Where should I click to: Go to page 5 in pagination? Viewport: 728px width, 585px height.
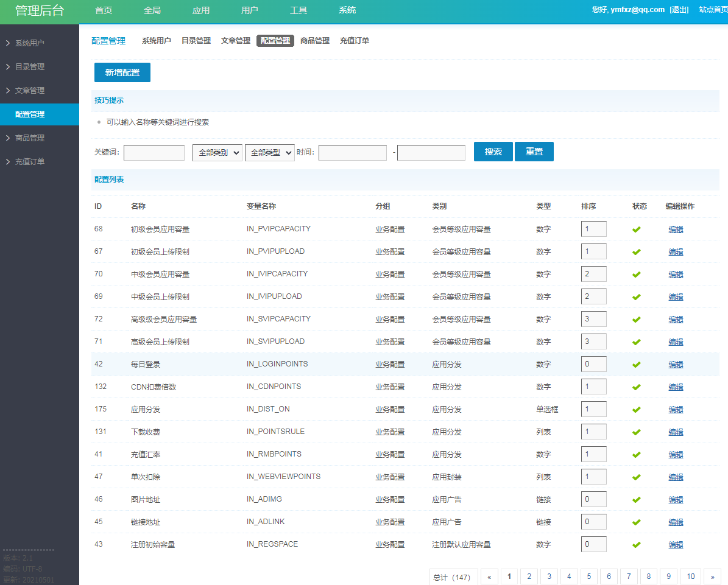coord(588,576)
